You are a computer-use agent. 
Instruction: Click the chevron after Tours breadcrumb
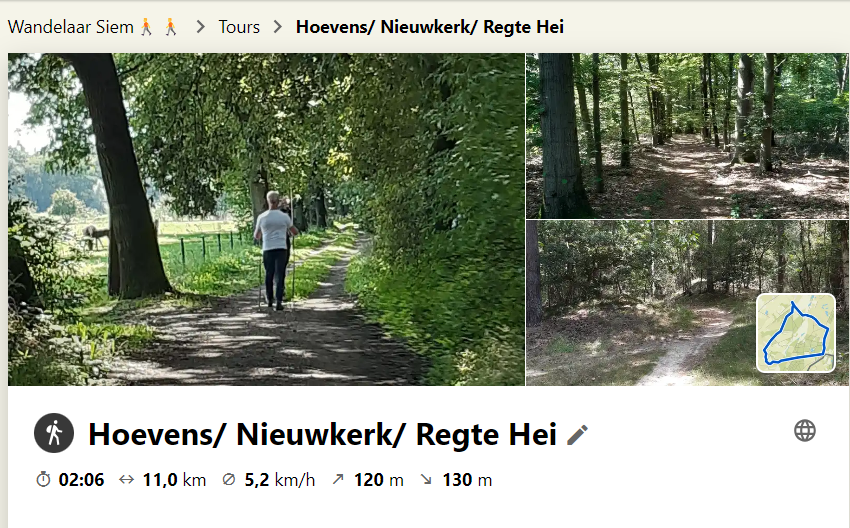point(278,27)
